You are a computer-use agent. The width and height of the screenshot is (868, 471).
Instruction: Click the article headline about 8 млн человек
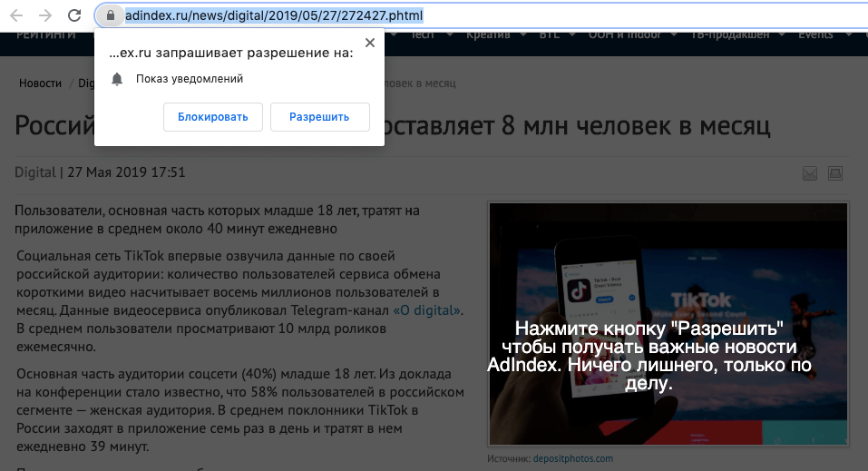tap(393, 125)
